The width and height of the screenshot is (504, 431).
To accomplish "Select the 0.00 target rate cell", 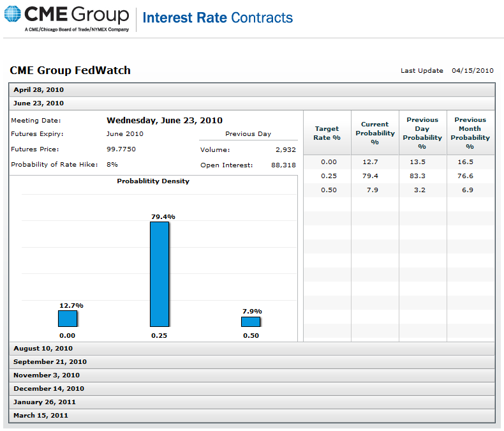I will click(329, 162).
